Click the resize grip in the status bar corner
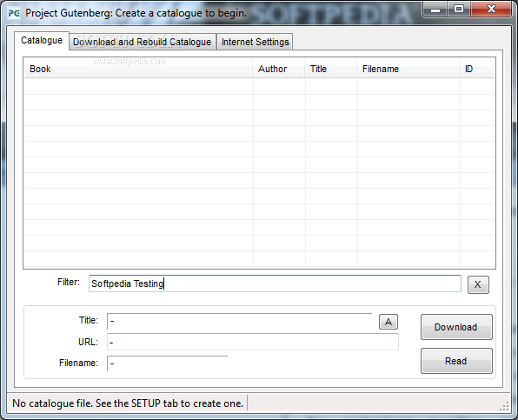 pos(504,406)
